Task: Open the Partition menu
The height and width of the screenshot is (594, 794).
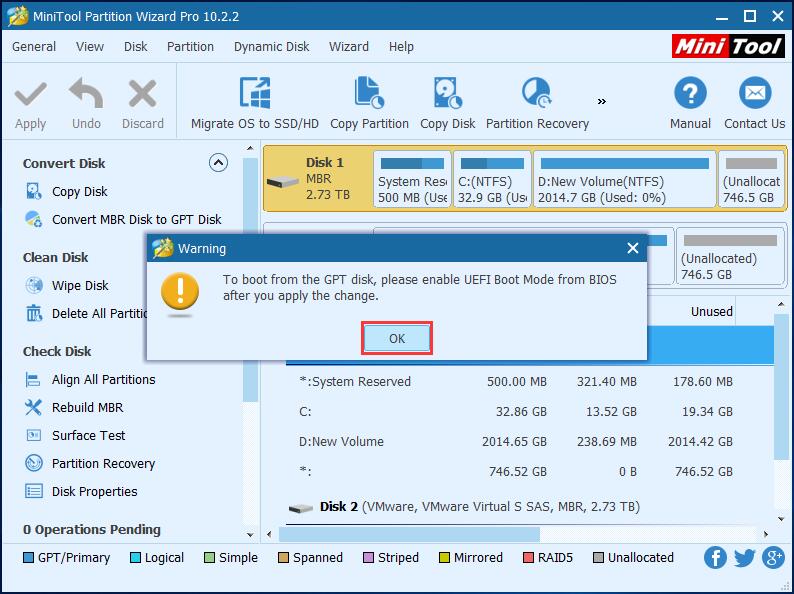Action: (x=190, y=47)
